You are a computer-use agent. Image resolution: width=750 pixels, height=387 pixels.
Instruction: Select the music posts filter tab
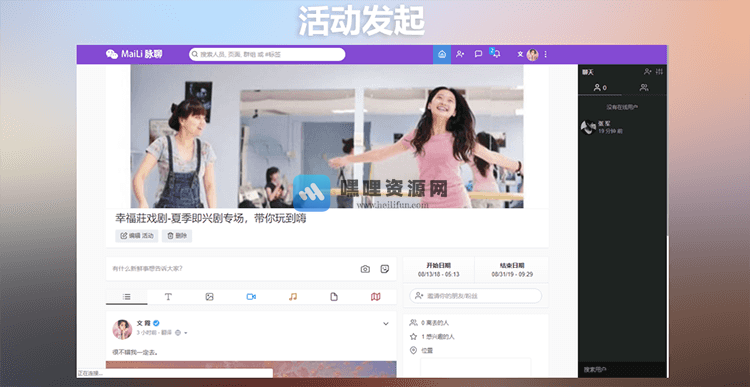[293, 297]
